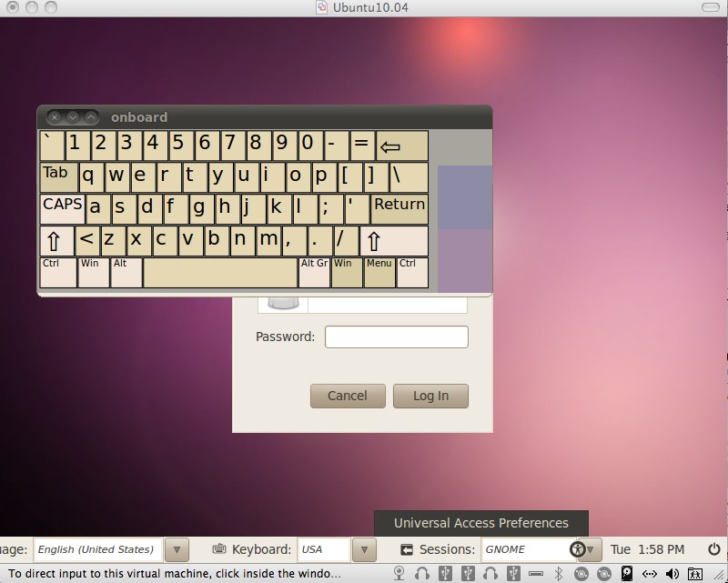This screenshot has width=728, height=583.
Task: Open the Sessions dropdown arrow
Action: tap(590, 549)
